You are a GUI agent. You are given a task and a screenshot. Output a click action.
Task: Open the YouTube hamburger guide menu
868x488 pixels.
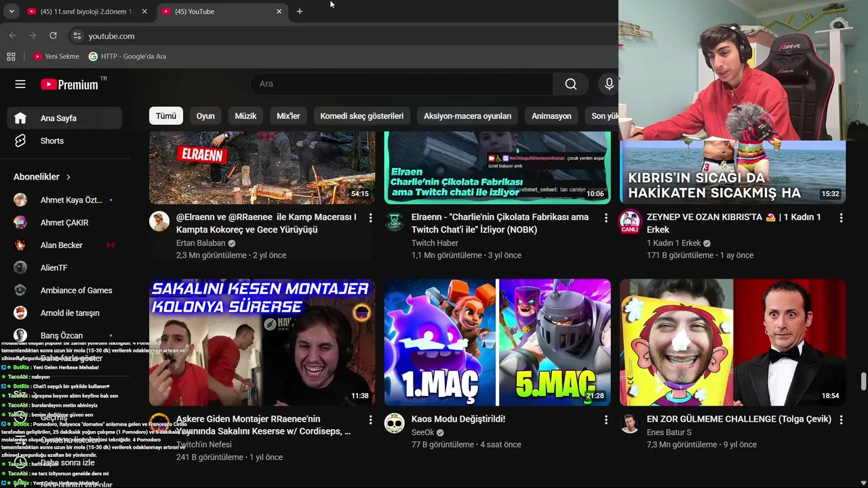click(x=20, y=84)
